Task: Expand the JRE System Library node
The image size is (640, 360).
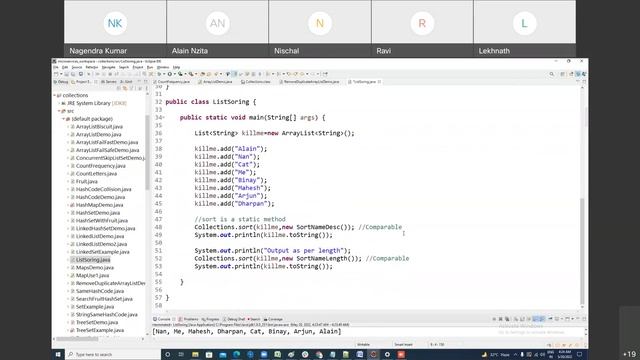Action: coord(59,103)
